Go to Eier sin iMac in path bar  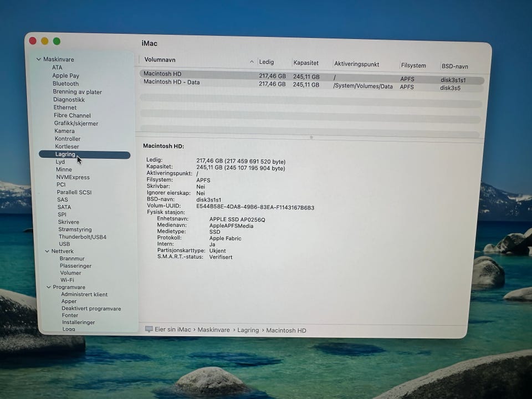pyautogui.click(x=173, y=329)
